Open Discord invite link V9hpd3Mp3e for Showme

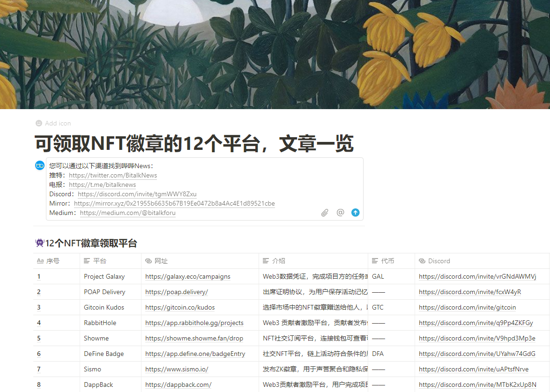(477, 338)
